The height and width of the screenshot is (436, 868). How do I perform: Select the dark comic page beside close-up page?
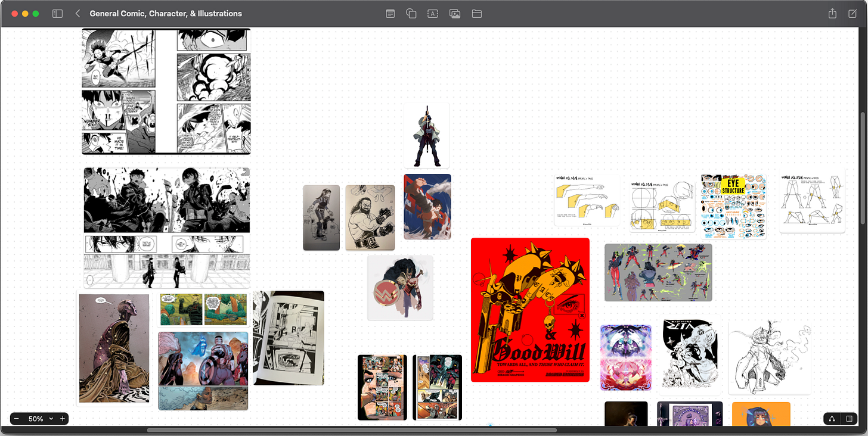[x=438, y=387]
